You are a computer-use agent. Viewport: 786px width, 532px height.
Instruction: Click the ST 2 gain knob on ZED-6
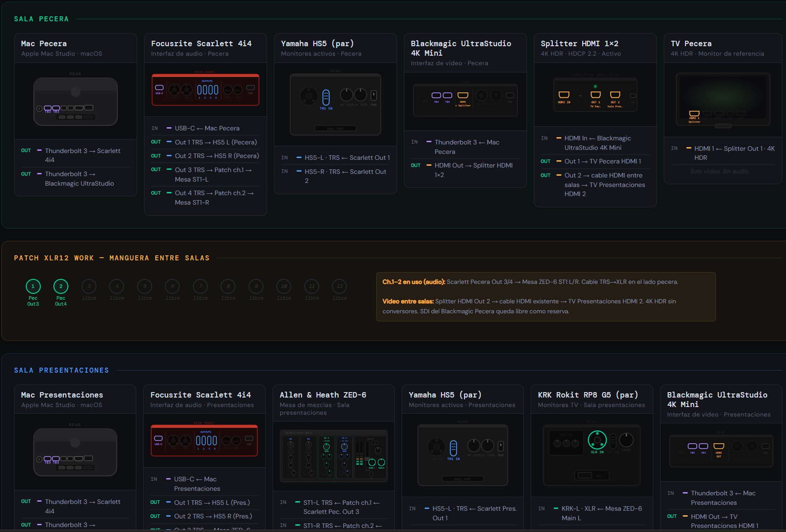click(345, 446)
